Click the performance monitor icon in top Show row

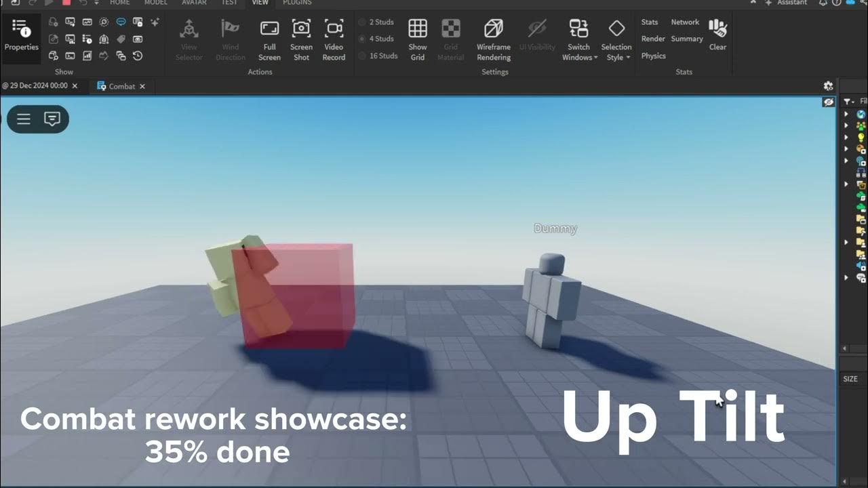pos(87,22)
